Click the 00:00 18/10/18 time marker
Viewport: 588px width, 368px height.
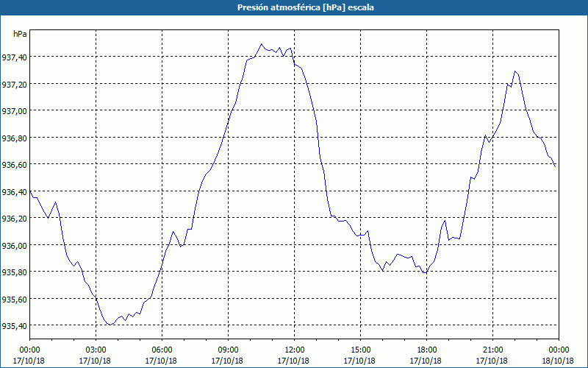tap(559, 355)
